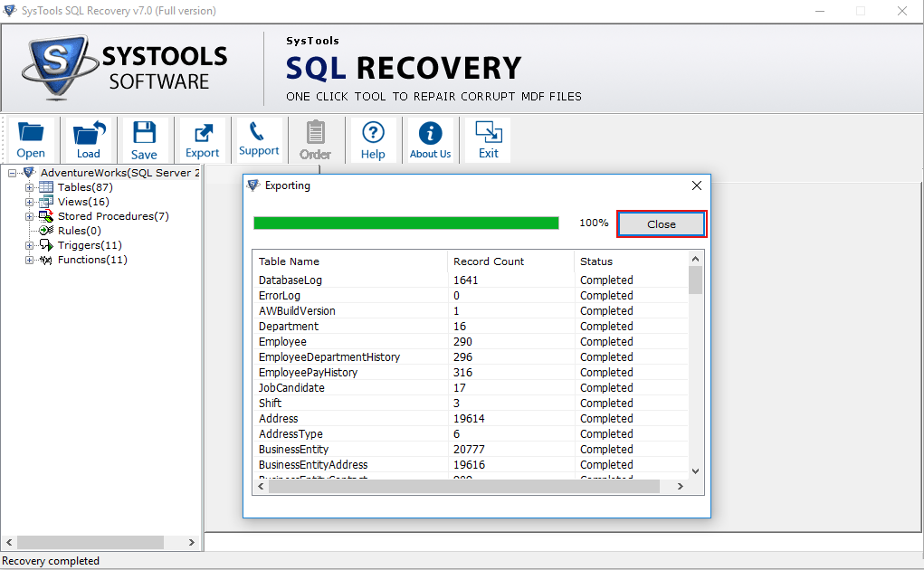
Task: Click the SysTools logo in title bar
Action: 9,11
